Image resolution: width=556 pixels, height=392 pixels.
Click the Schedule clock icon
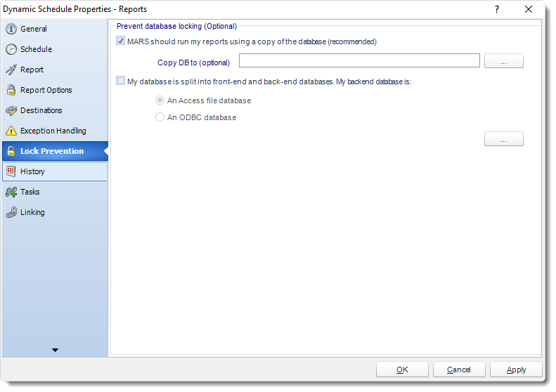11,49
